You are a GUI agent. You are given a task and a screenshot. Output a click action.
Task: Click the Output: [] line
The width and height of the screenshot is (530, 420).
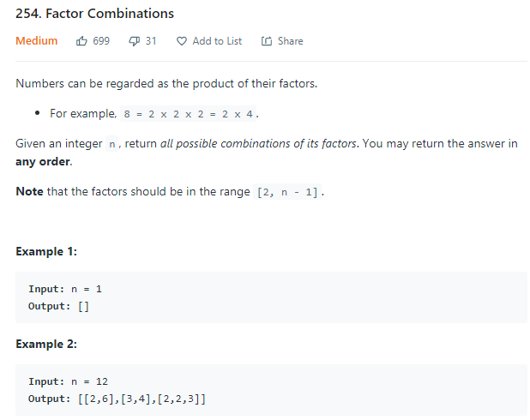pos(58,306)
